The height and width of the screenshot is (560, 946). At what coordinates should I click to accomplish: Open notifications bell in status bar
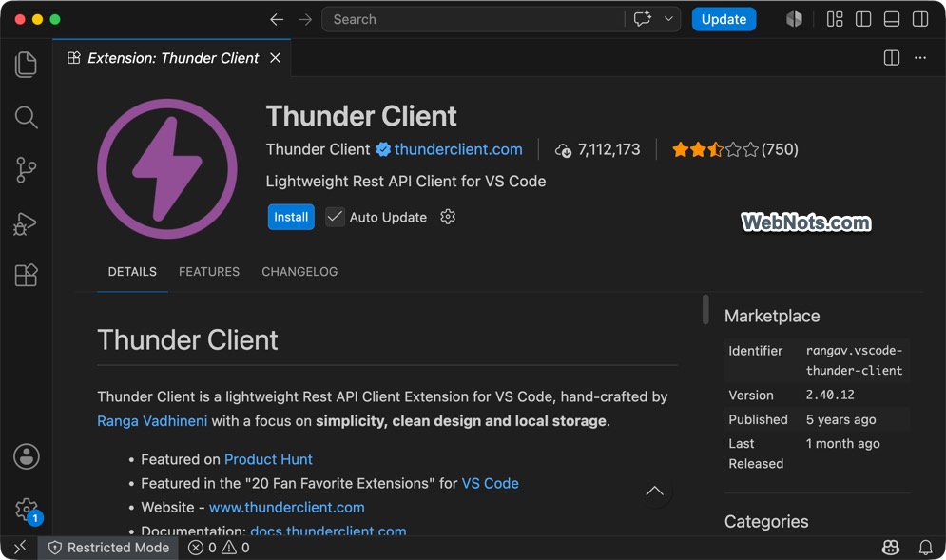pos(925,548)
